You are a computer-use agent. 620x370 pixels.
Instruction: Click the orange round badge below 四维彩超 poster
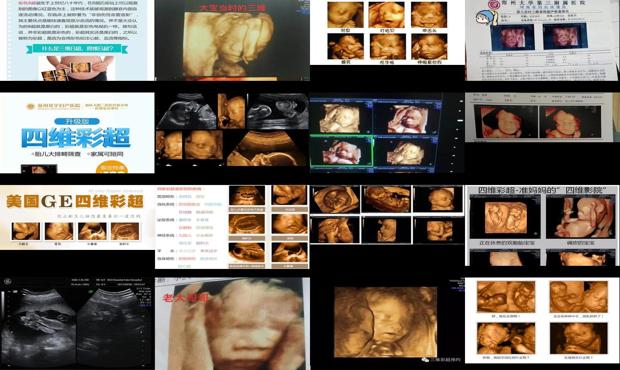pos(112,167)
